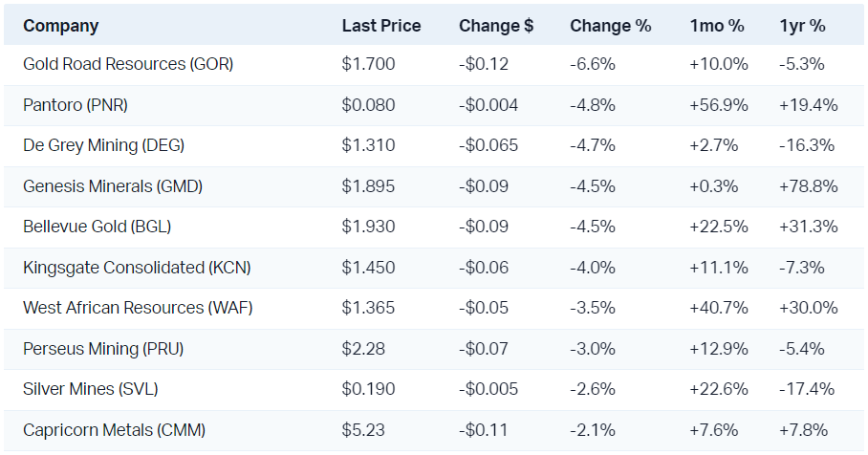The width and height of the screenshot is (868, 455).
Task: Click Pantoro's +56.9% one-month value
Action: 718,105
